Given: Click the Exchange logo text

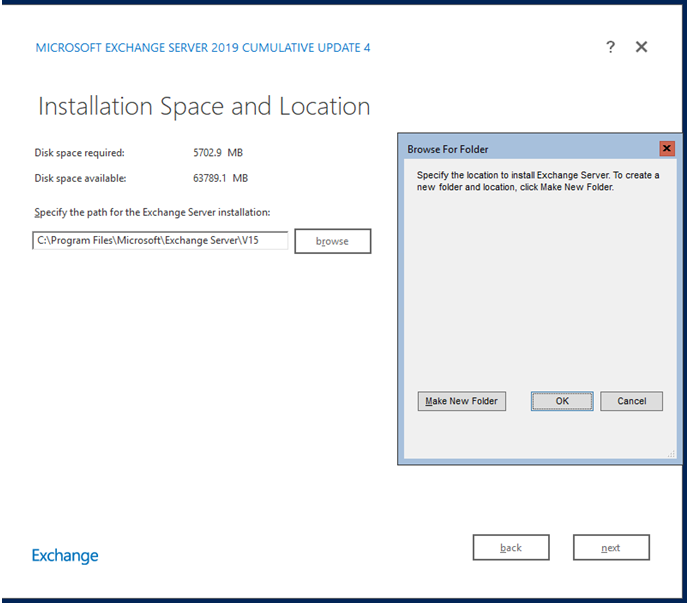Looking at the screenshot, I should 65,556.
